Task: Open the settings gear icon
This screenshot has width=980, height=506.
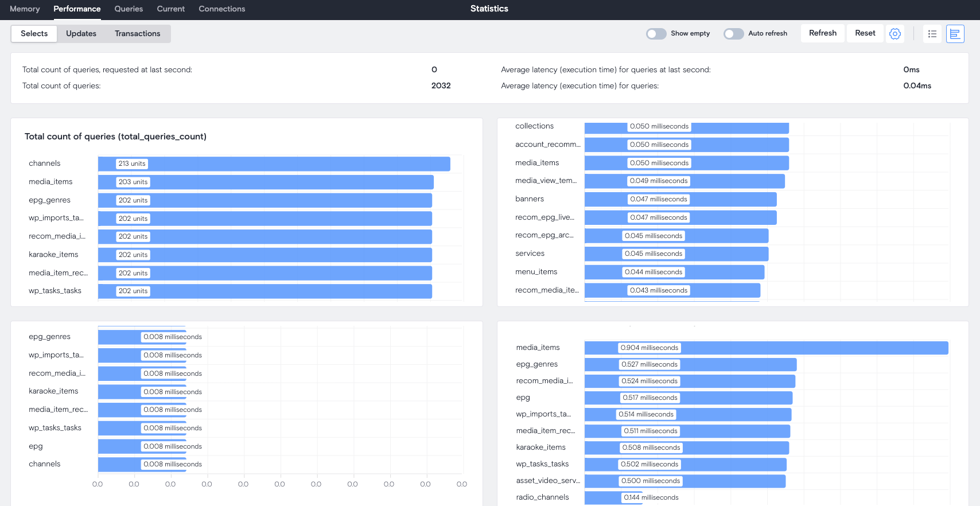Action: (895, 34)
